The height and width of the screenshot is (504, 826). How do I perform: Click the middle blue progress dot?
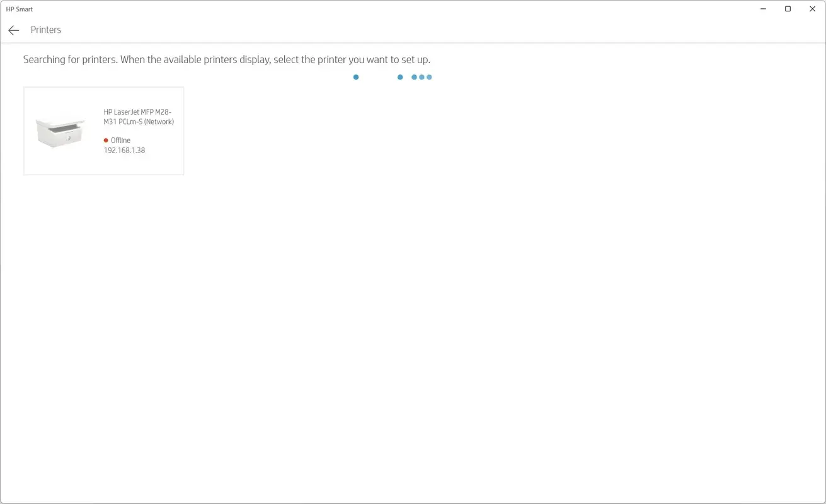pyautogui.click(x=400, y=77)
